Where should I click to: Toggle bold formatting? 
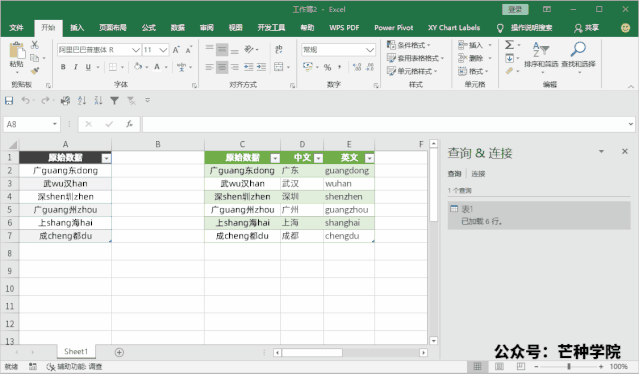(63, 67)
